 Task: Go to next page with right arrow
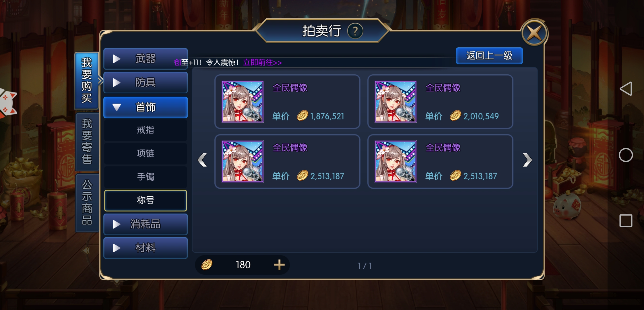click(x=527, y=160)
